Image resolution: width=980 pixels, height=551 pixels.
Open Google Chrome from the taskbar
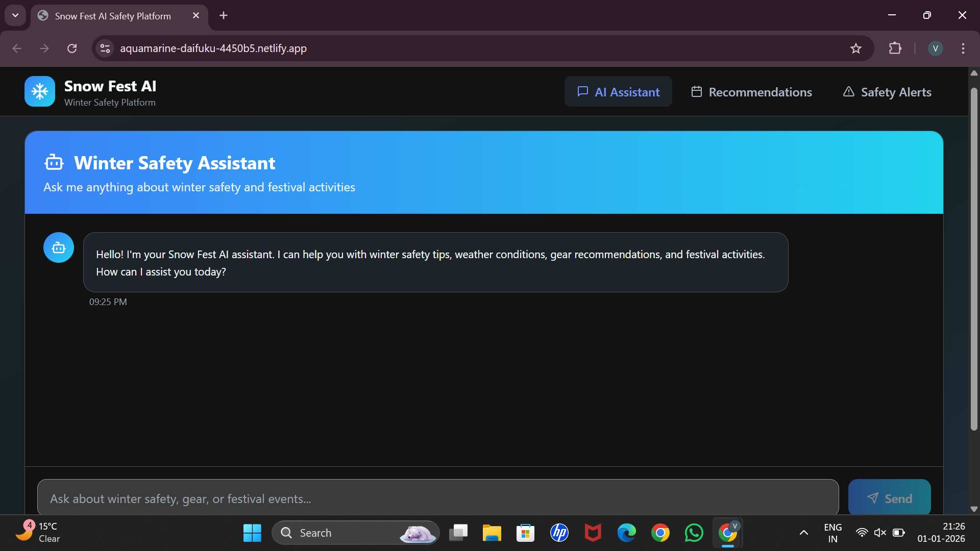coord(660,533)
